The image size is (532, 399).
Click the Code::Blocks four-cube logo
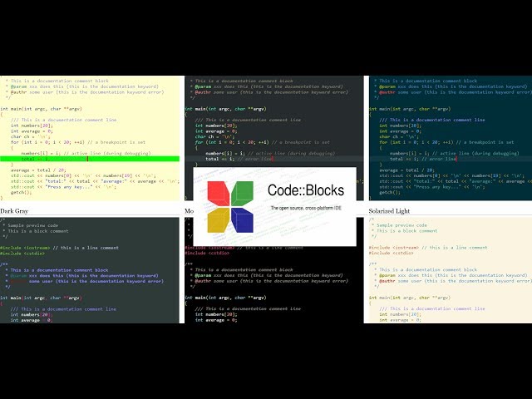tap(230, 207)
